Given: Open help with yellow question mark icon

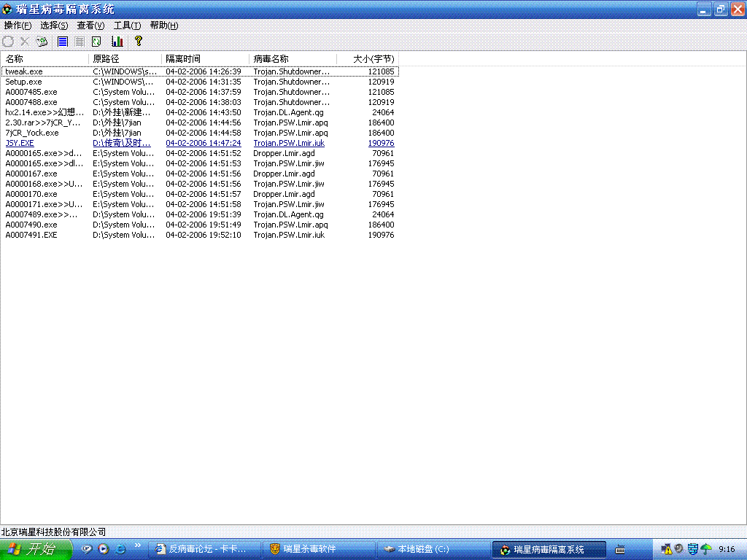Looking at the screenshot, I should coord(138,41).
